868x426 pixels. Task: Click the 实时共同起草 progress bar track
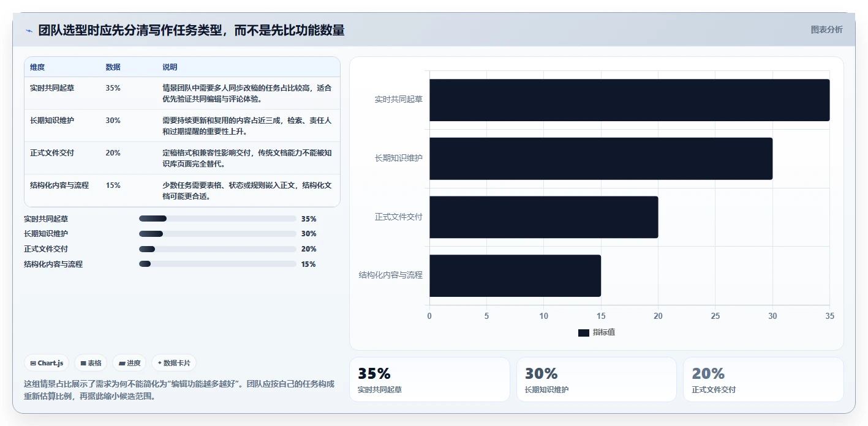click(x=217, y=219)
